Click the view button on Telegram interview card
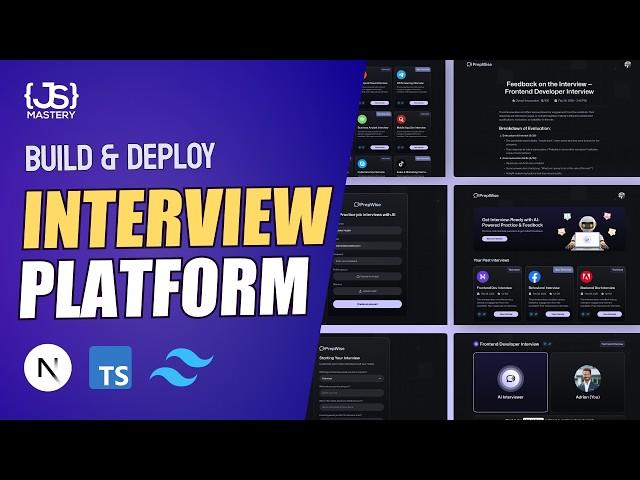 418,103
